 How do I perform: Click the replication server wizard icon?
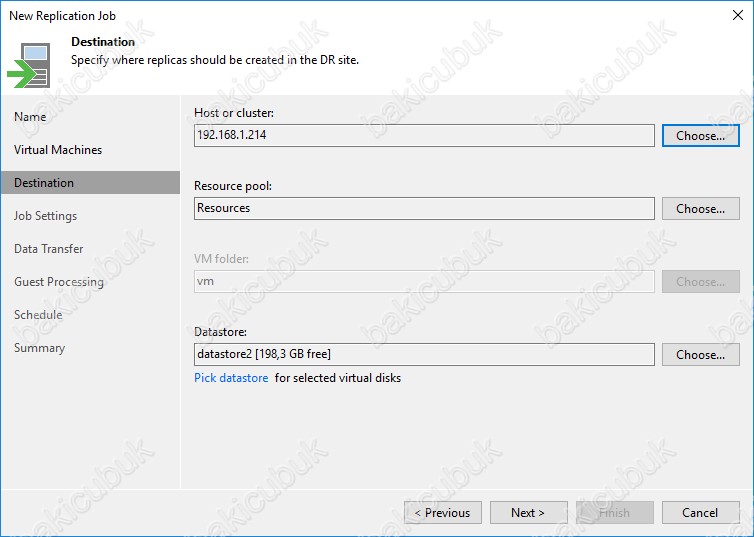click(x=29, y=65)
